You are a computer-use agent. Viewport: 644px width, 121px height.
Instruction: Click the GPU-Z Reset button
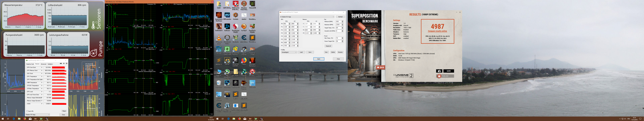(64, 111)
